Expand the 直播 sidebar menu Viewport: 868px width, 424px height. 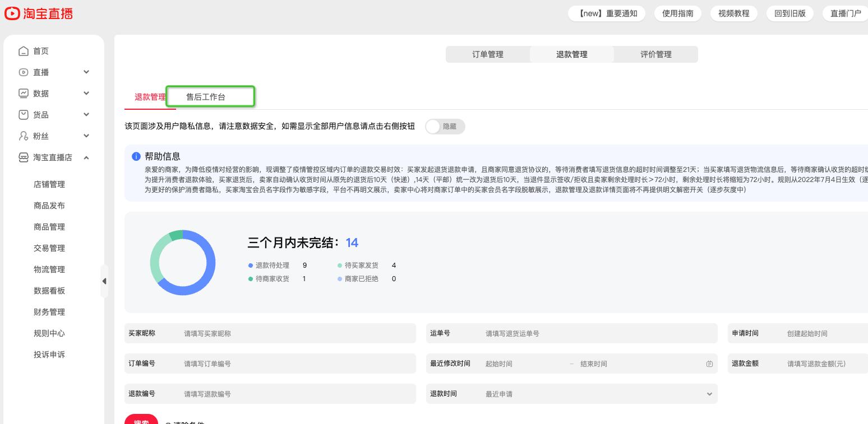(86, 72)
